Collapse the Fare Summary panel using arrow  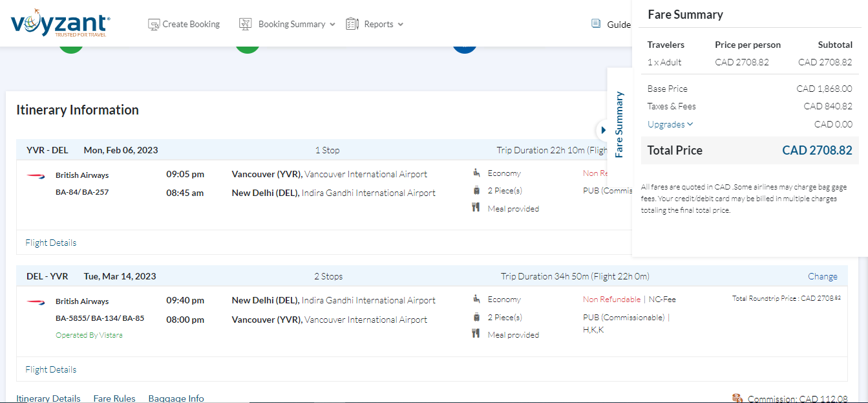[603, 130]
